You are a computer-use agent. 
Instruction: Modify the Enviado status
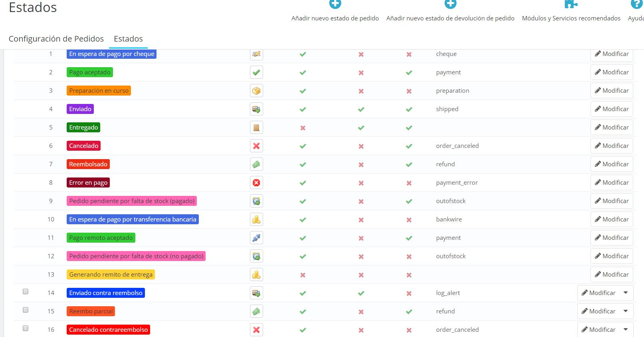[612, 109]
